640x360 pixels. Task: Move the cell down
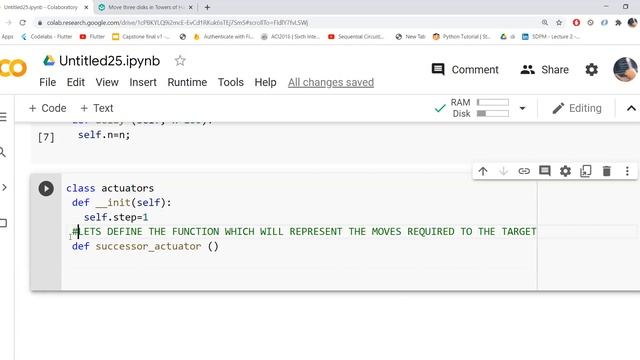pos(503,171)
